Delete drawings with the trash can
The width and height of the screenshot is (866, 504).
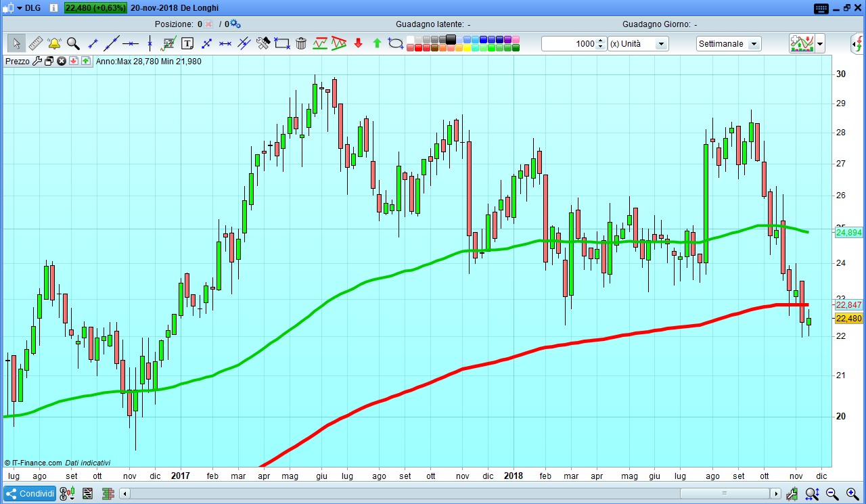click(301, 44)
